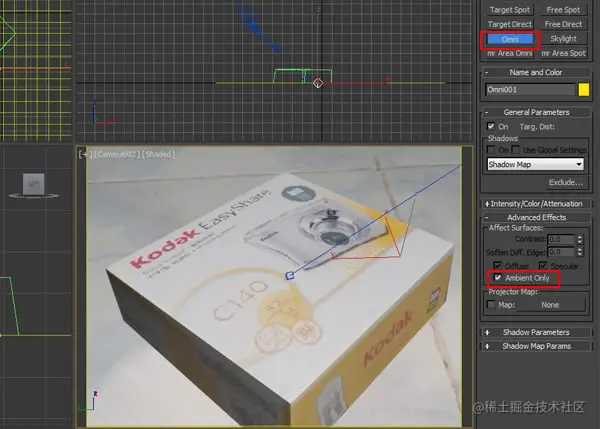Click the Contrast value field
Screen dimensions: 600x429
(x=561, y=240)
